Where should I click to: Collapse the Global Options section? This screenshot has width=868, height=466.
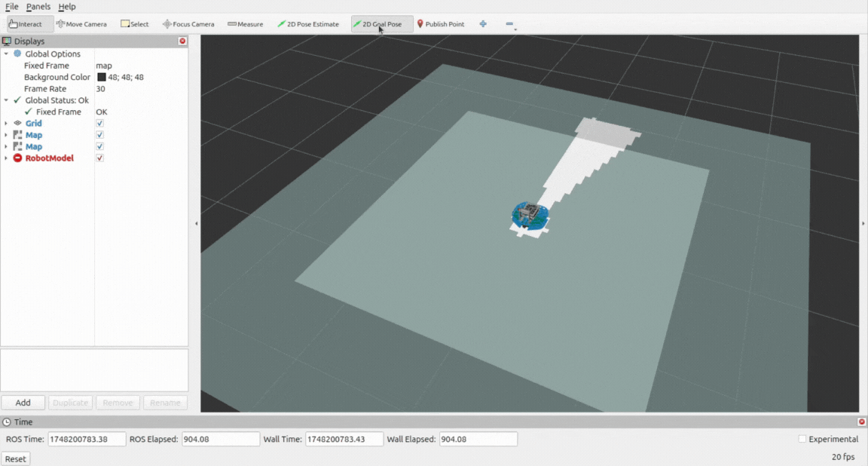click(6, 54)
